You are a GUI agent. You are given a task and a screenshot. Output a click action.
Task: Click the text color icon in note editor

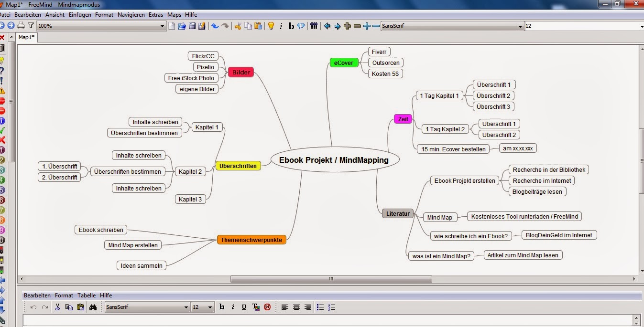pos(256,307)
